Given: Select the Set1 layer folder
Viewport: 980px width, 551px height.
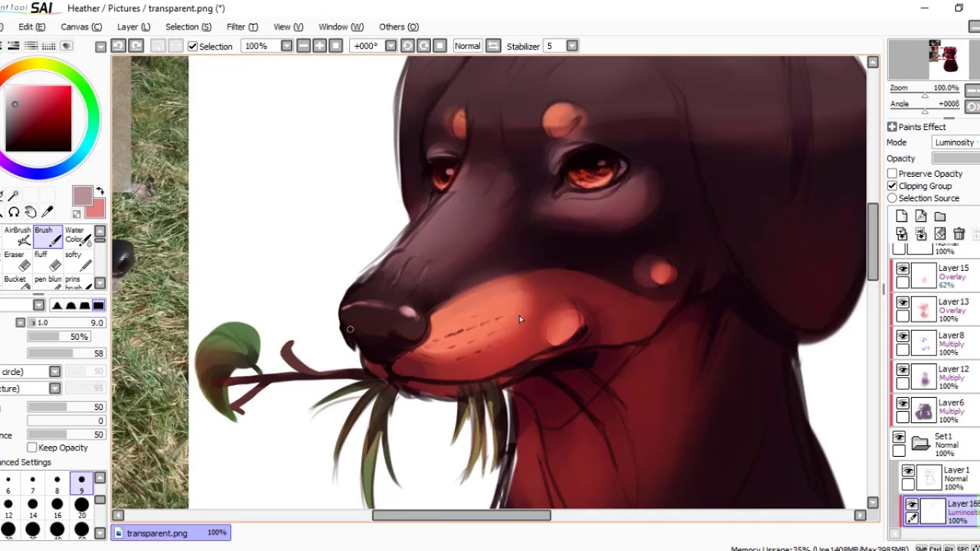Looking at the screenshot, I should click(x=936, y=444).
